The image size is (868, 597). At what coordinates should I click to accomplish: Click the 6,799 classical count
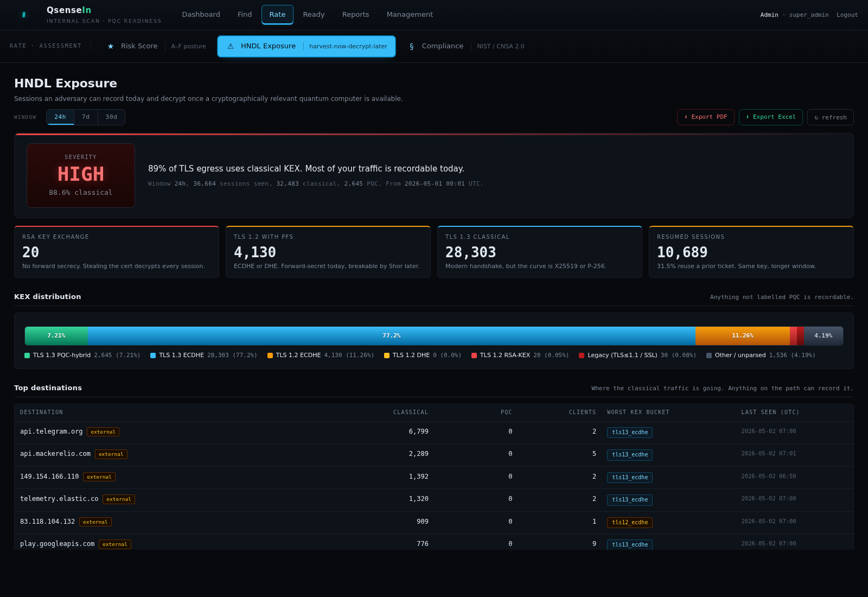tap(419, 432)
